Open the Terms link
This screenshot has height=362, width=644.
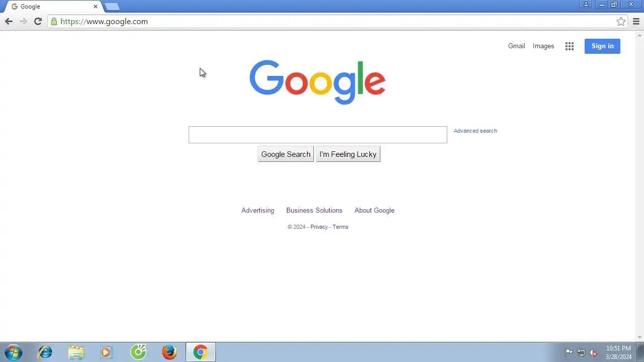pos(340,227)
